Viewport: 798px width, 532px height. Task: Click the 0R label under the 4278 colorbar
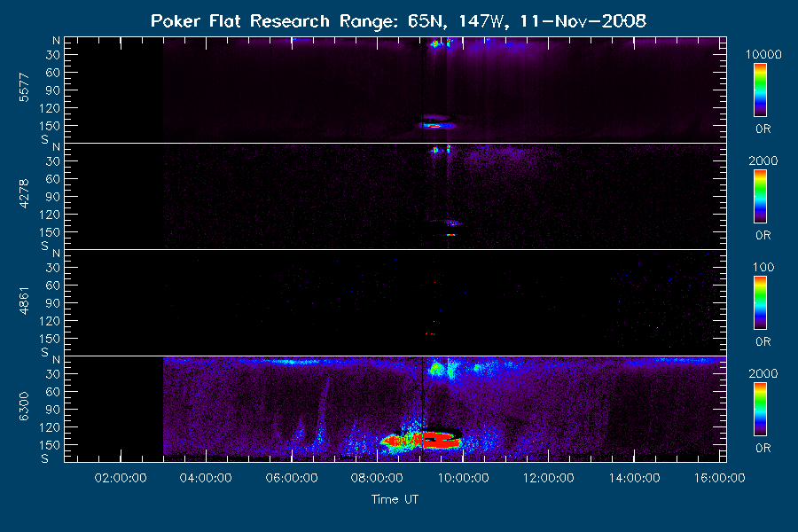click(x=763, y=236)
